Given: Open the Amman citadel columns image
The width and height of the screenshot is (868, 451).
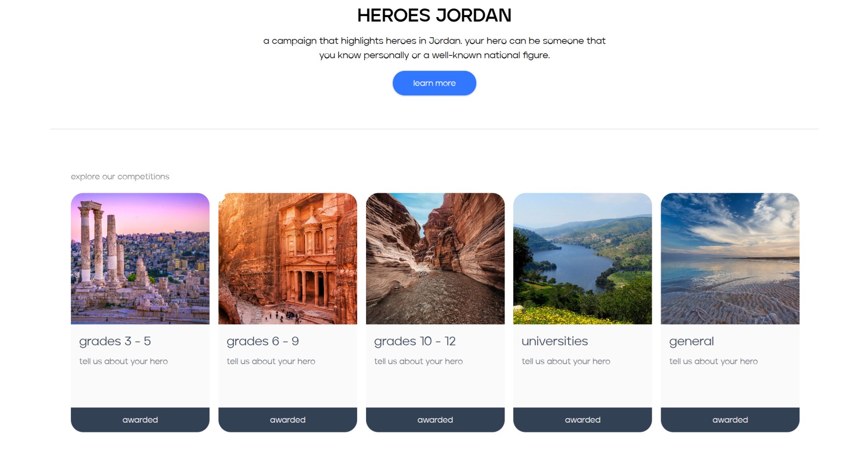Looking at the screenshot, I should click(140, 259).
